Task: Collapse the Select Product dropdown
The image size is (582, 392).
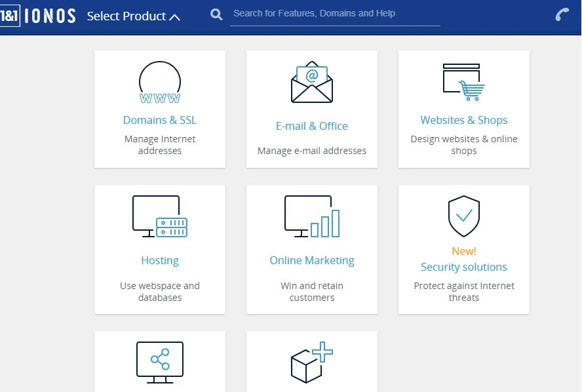Action: pos(133,16)
